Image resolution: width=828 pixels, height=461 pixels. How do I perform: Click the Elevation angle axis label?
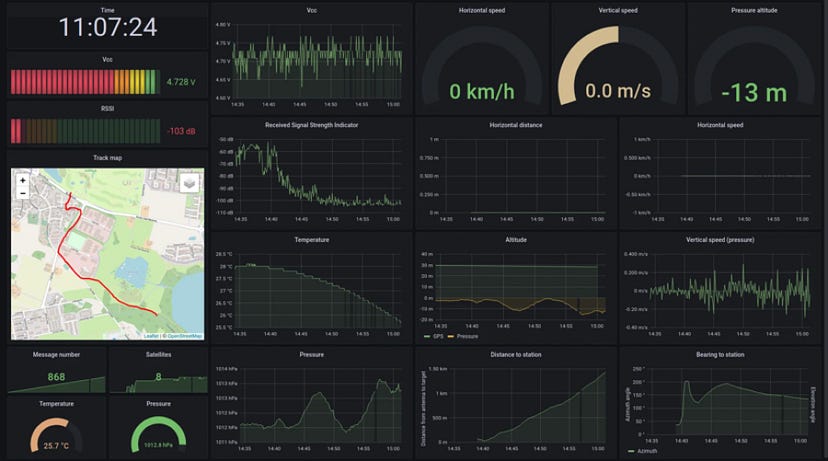812,404
